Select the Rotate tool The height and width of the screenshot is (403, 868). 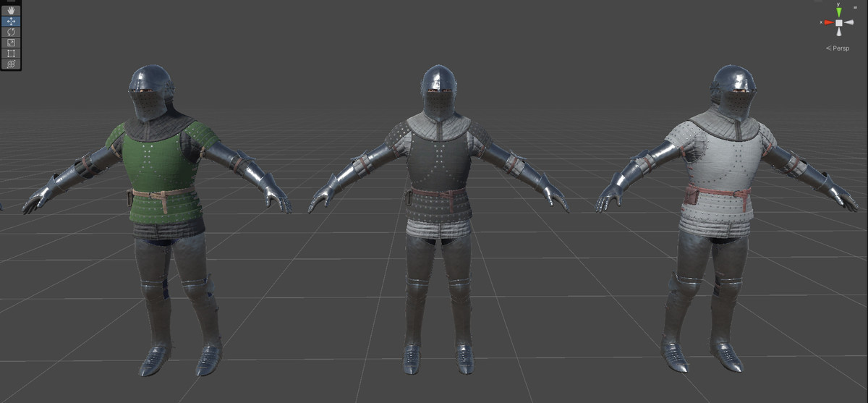pyautogui.click(x=11, y=33)
